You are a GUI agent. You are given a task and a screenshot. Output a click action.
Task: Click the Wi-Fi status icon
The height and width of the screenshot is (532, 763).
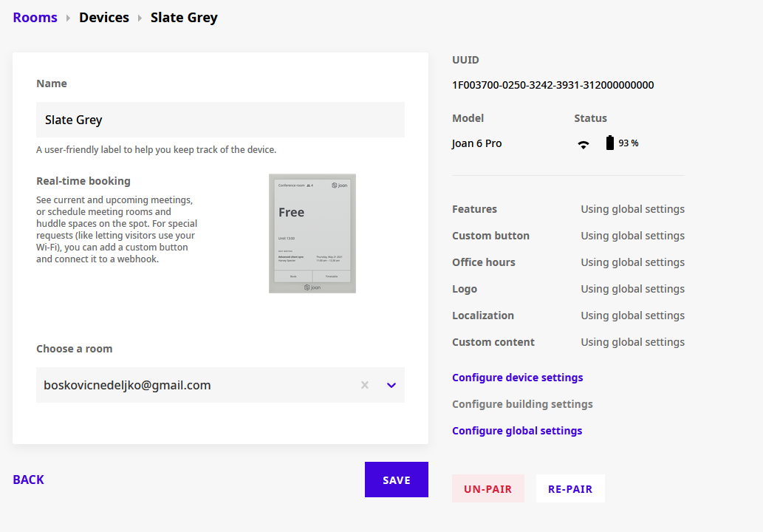[x=583, y=144]
